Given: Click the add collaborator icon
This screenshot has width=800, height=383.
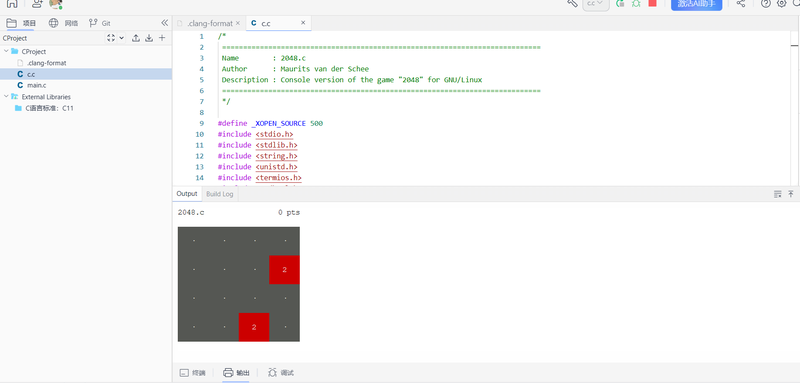Looking at the screenshot, I should 37,4.
